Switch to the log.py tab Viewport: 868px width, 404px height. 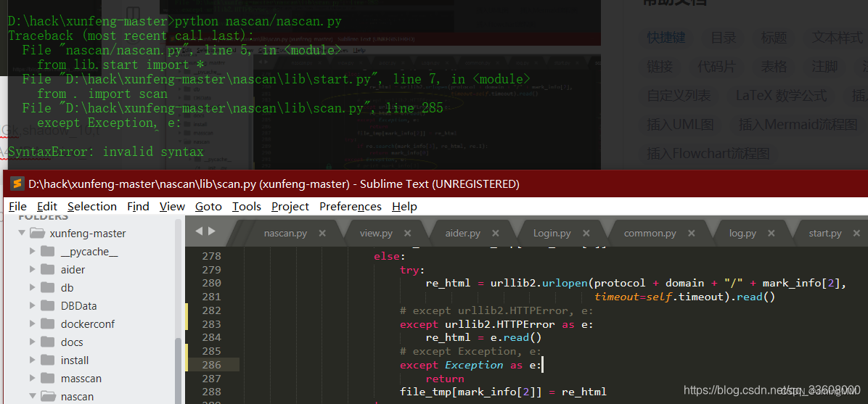coord(742,233)
